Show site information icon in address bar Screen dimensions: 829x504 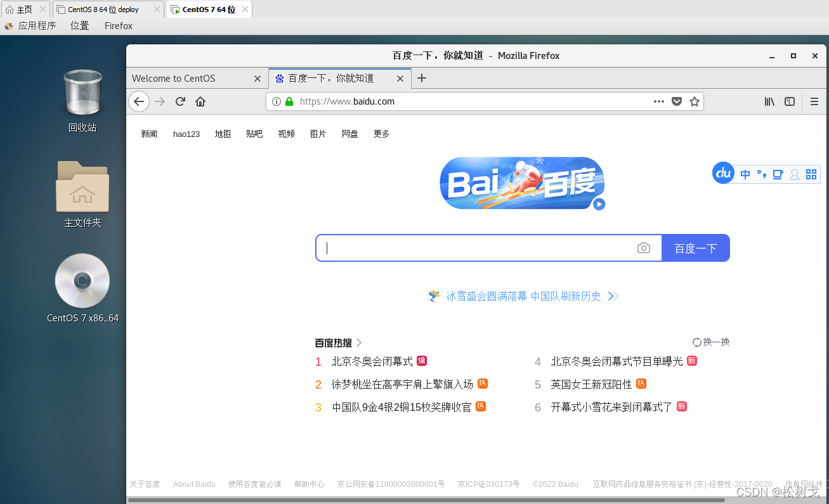tap(277, 101)
